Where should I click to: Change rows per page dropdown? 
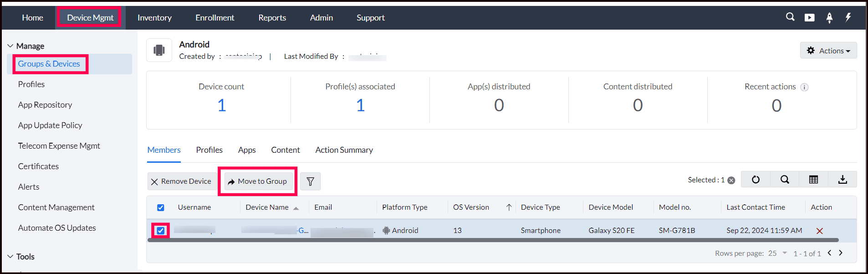[x=778, y=253]
